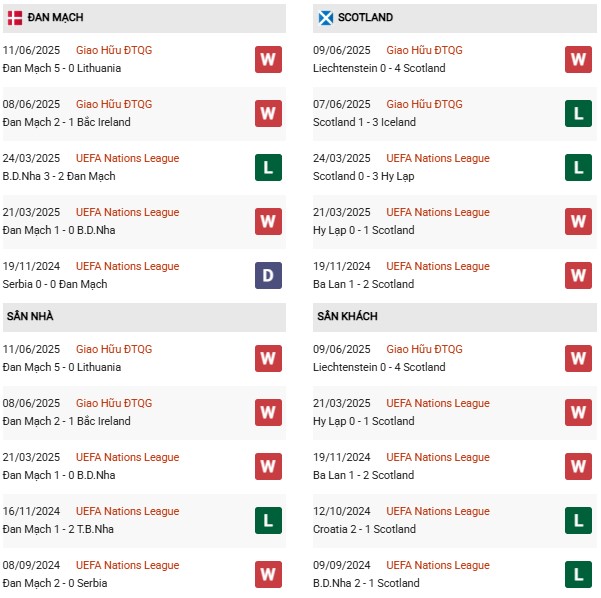Click L badge beside Scotland 0-3 Hy Lạp

point(578,167)
